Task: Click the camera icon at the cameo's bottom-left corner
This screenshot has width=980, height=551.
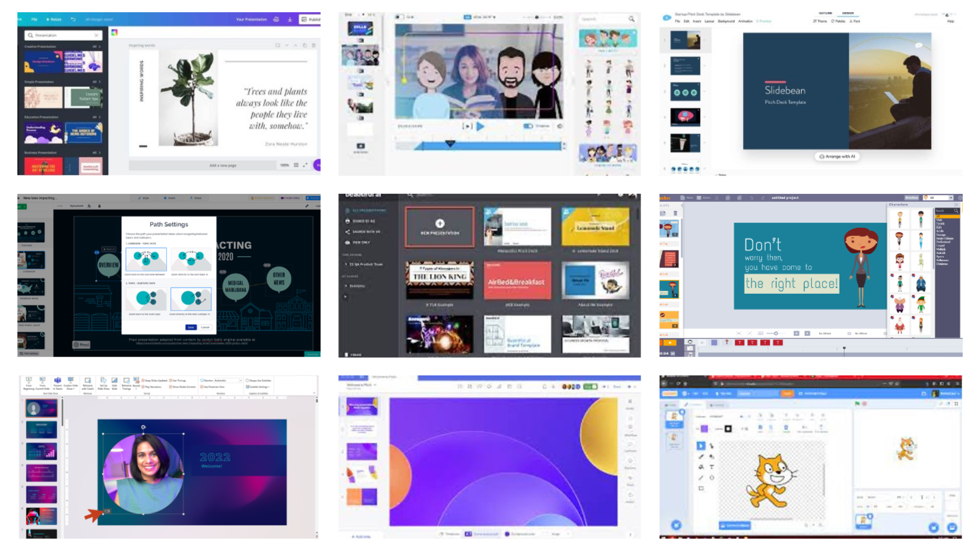Action: (107, 511)
